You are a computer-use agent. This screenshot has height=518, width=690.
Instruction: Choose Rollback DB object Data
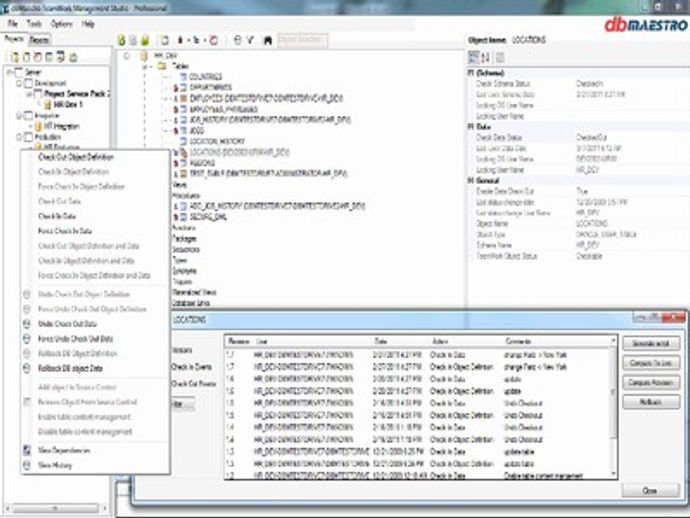[95, 368]
